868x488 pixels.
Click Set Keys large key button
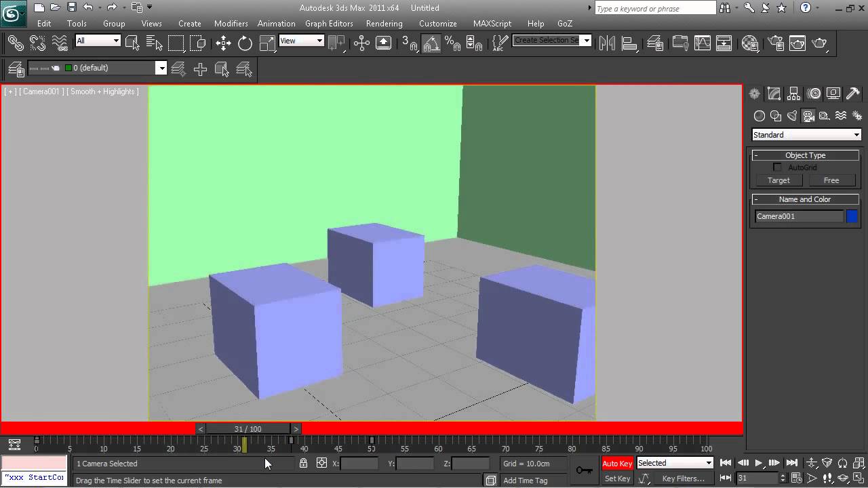click(x=584, y=470)
